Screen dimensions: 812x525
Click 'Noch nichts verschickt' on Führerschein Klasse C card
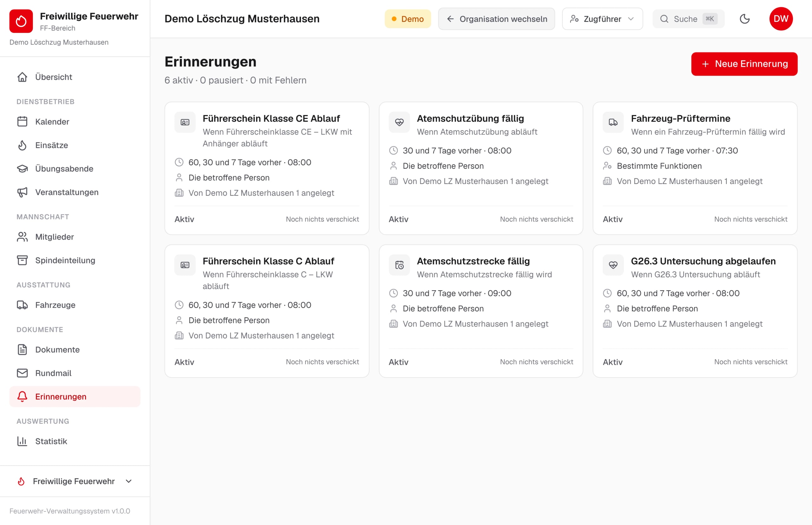(x=322, y=362)
